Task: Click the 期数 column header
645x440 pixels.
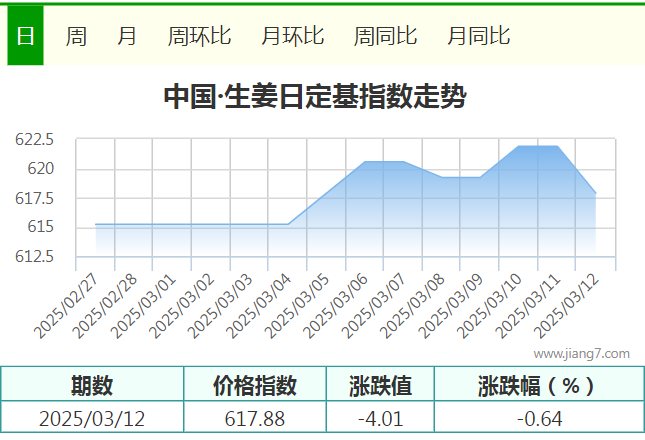Action: 92,386
